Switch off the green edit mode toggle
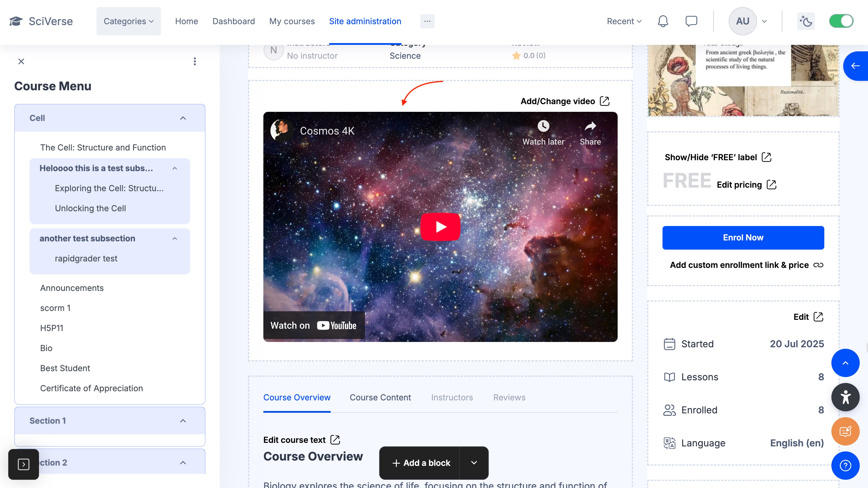 pyautogui.click(x=841, y=21)
